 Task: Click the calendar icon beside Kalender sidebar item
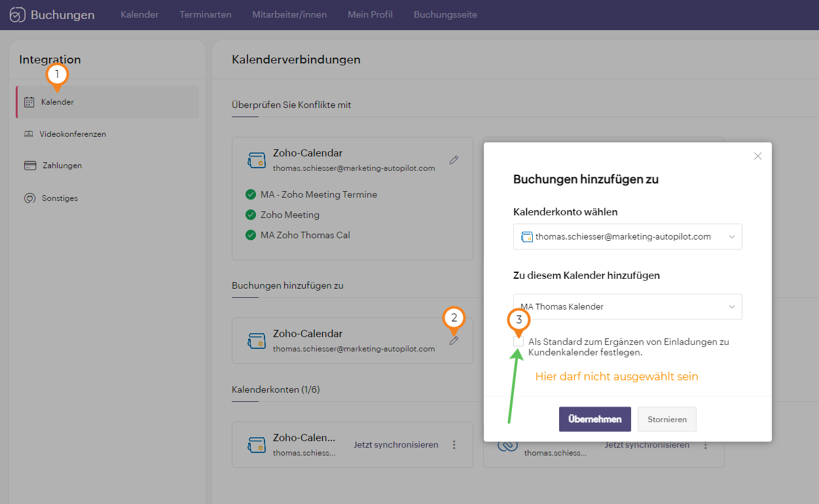(x=29, y=102)
